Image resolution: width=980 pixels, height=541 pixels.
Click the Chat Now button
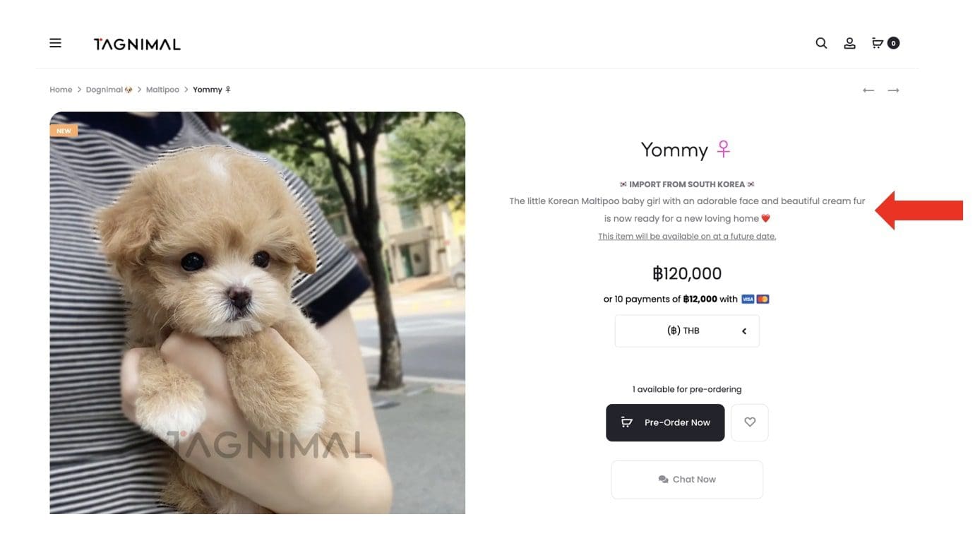pyautogui.click(x=687, y=480)
